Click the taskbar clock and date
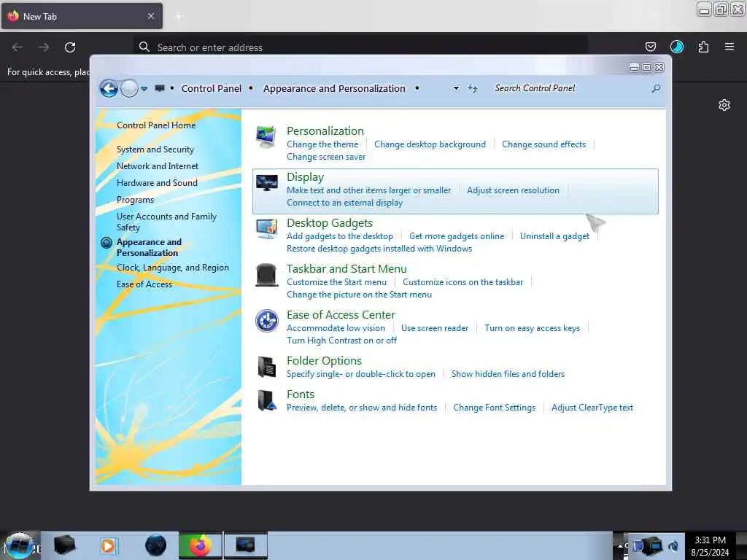747x560 pixels. [x=711, y=545]
